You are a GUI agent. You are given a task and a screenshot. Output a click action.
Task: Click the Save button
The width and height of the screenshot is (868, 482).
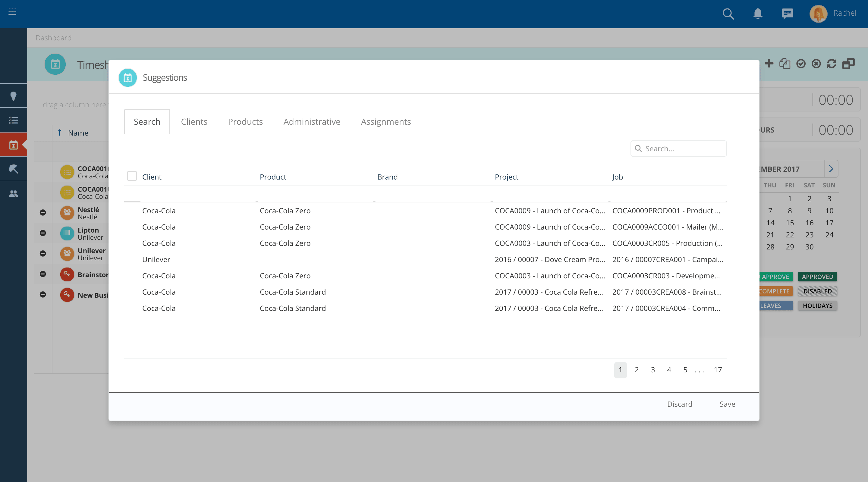pos(727,404)
